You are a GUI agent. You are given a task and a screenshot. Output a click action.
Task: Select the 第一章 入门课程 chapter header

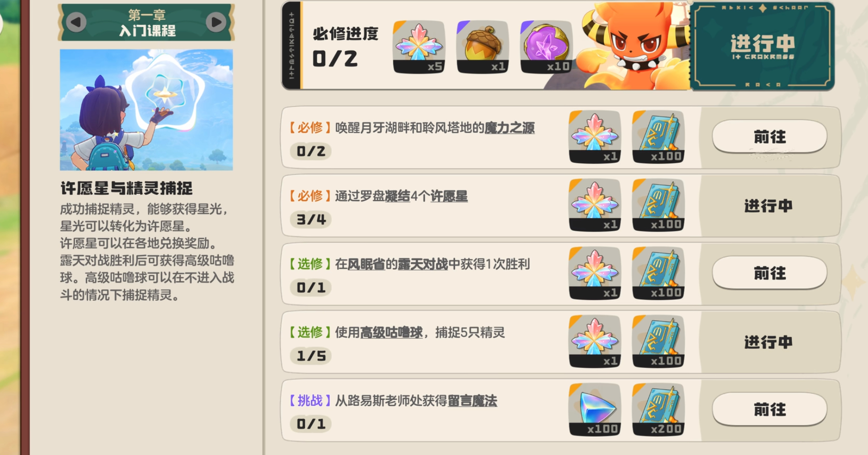click(146, 23)
